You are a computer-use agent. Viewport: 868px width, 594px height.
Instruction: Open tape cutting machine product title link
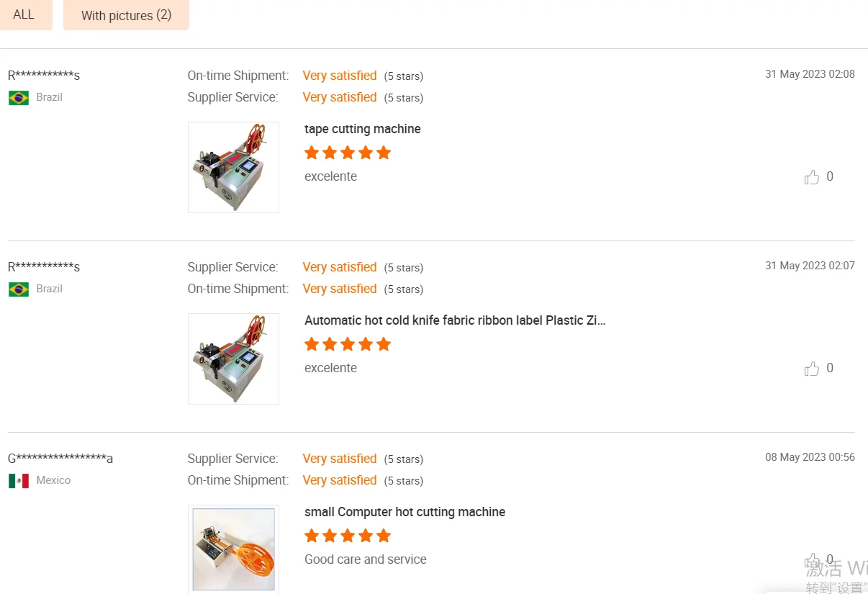pos(363,129)
